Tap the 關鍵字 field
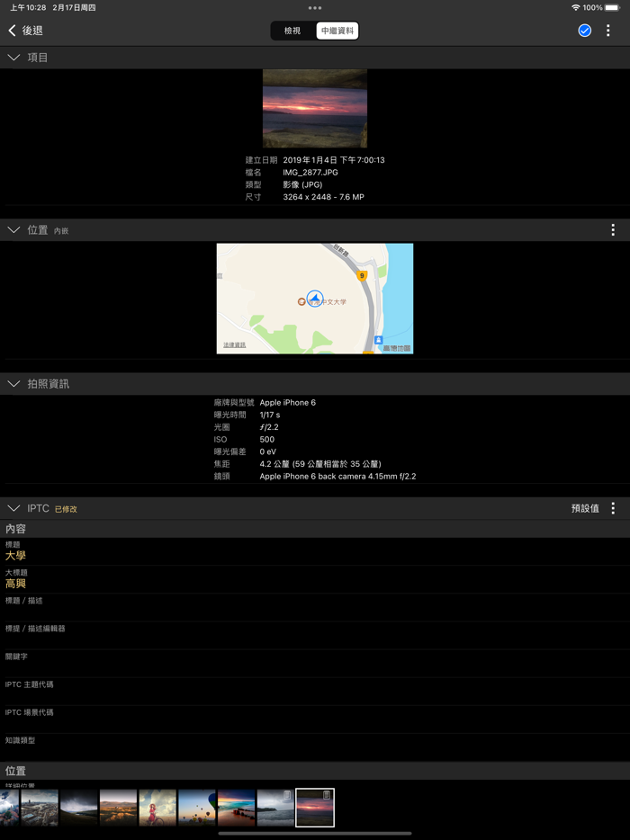 [315, 663]
